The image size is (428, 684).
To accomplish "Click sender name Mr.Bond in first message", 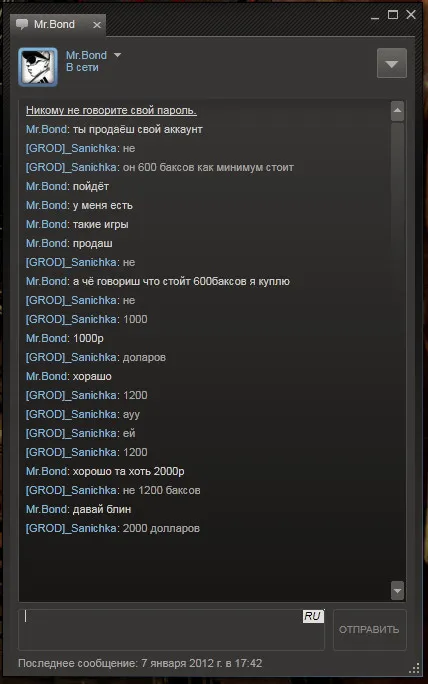I will pos(46,130).
